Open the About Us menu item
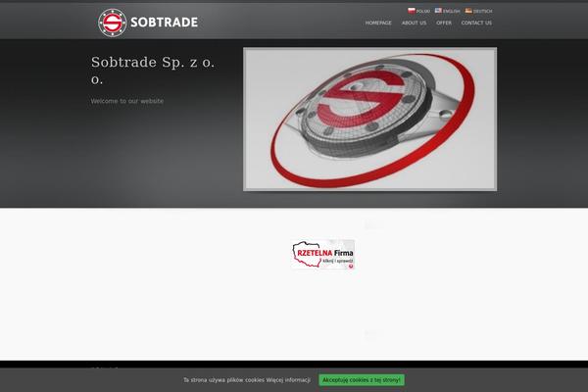This screenshot has height=392, width=588. pos(414,23)
